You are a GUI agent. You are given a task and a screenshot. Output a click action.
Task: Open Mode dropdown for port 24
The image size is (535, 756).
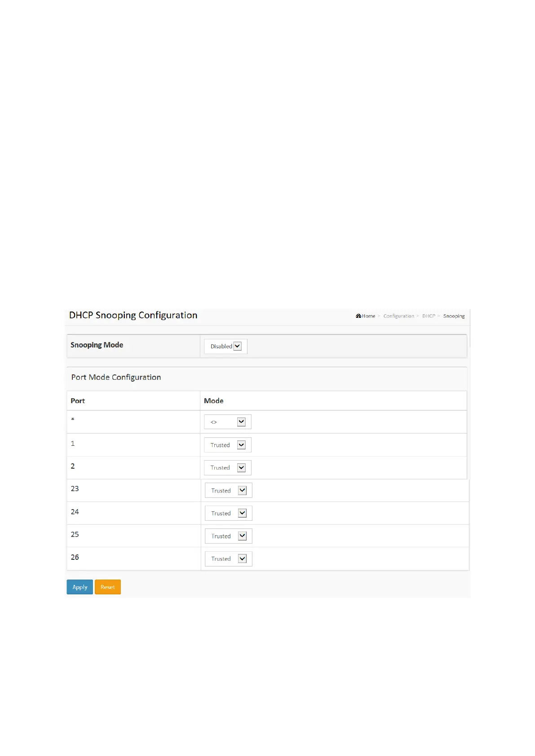point(228,513)
